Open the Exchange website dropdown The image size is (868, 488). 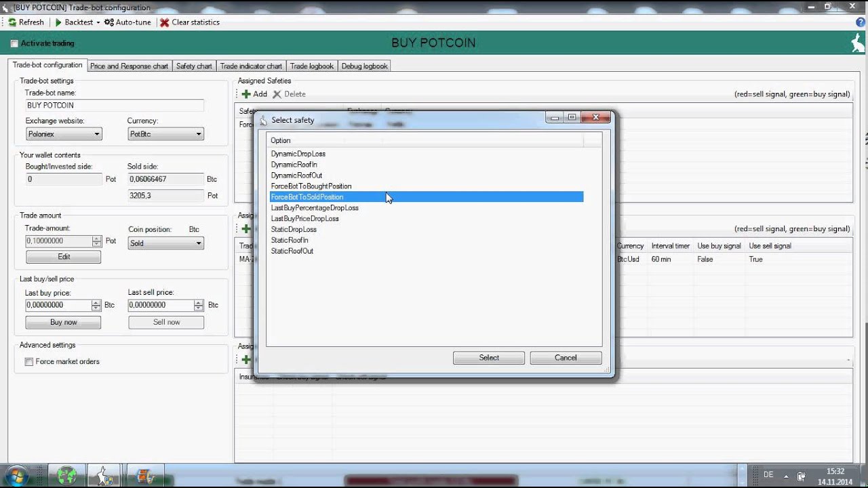coord(64,134)
